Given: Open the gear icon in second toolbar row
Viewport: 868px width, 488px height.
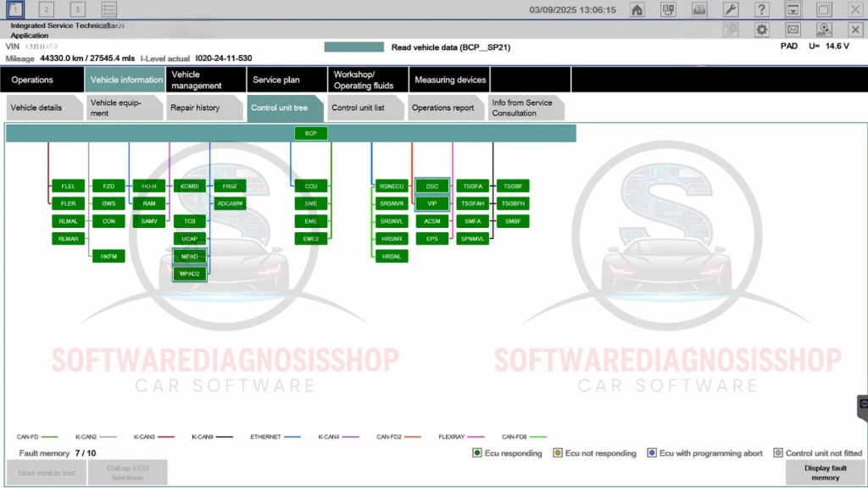Looking at the screenshot, I should [761, 30].
